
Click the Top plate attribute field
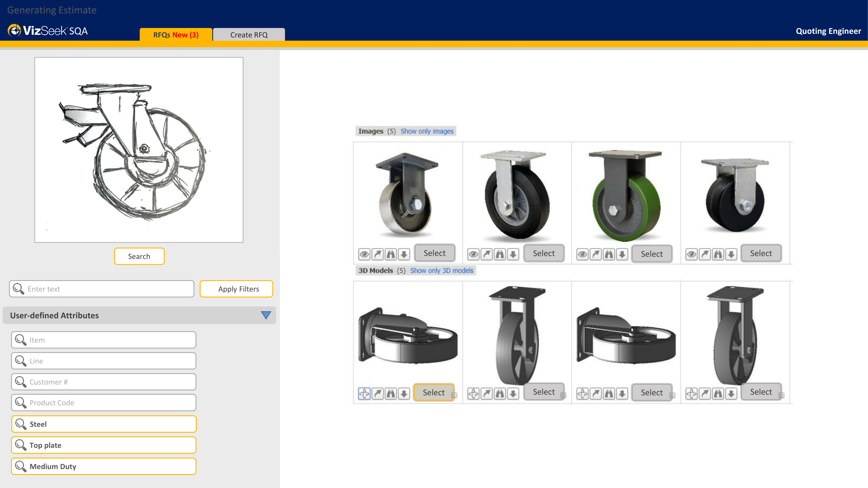104,445
